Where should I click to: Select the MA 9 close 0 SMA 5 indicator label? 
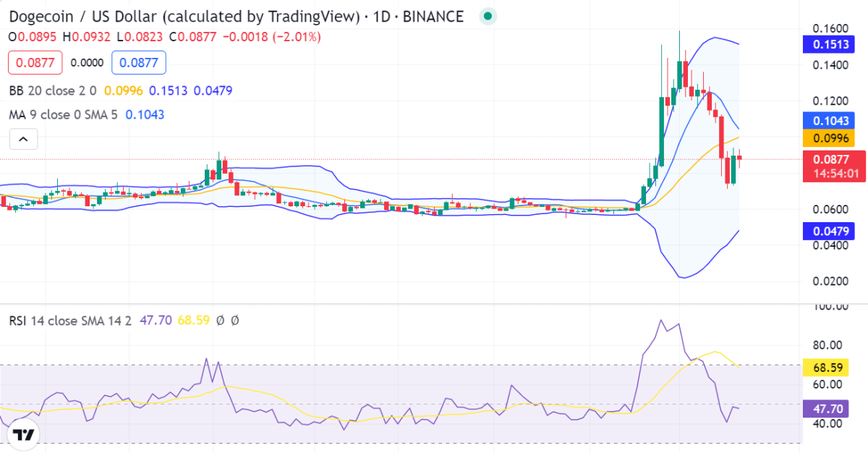(63, 114)
